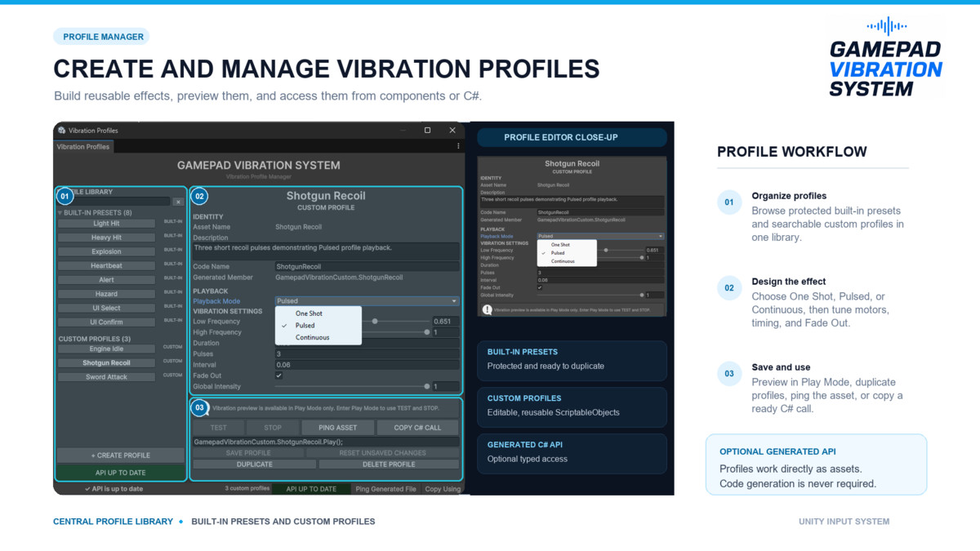
Task: Adjust Global Intensity slider in close-up panel
Action: point(590,295)
